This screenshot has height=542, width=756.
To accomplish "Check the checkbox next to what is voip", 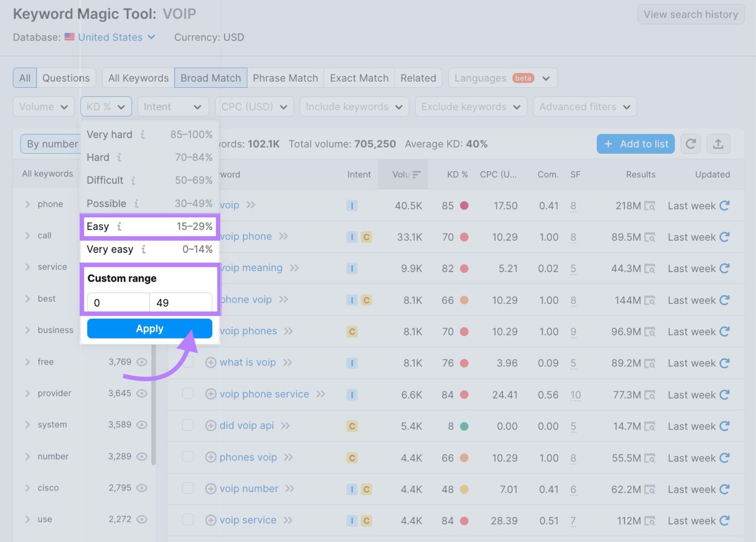I will (188, 363).
